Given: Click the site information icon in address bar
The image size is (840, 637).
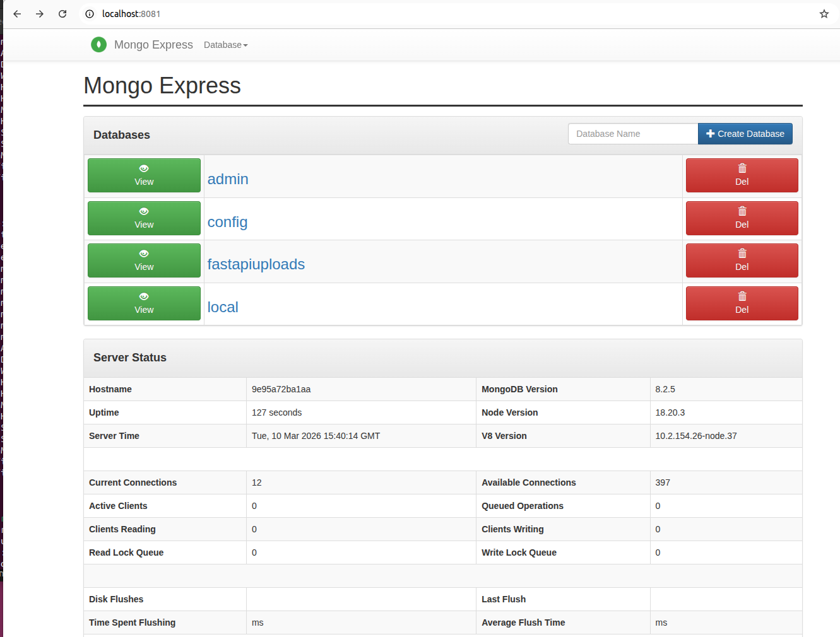Looking at the screenshot, I should click(90, 14).
